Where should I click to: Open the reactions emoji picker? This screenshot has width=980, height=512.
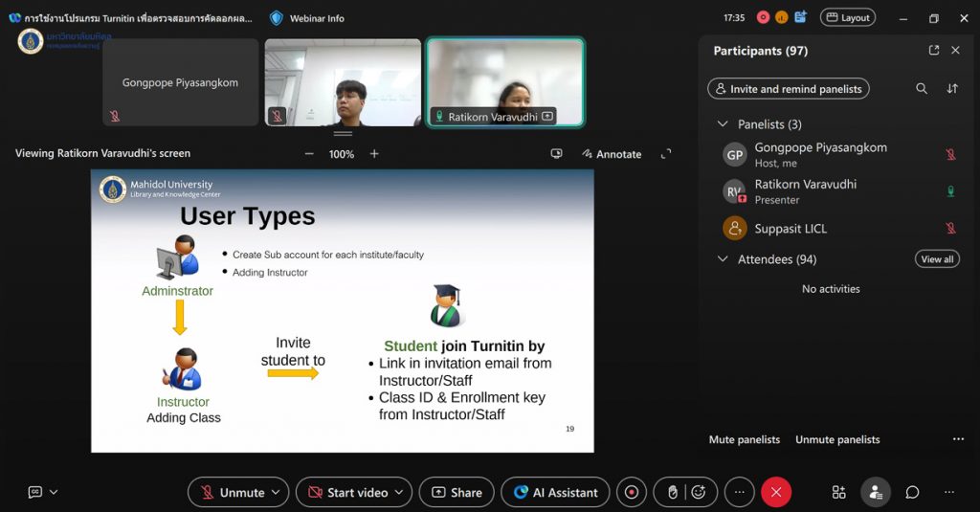click(699, 492)
